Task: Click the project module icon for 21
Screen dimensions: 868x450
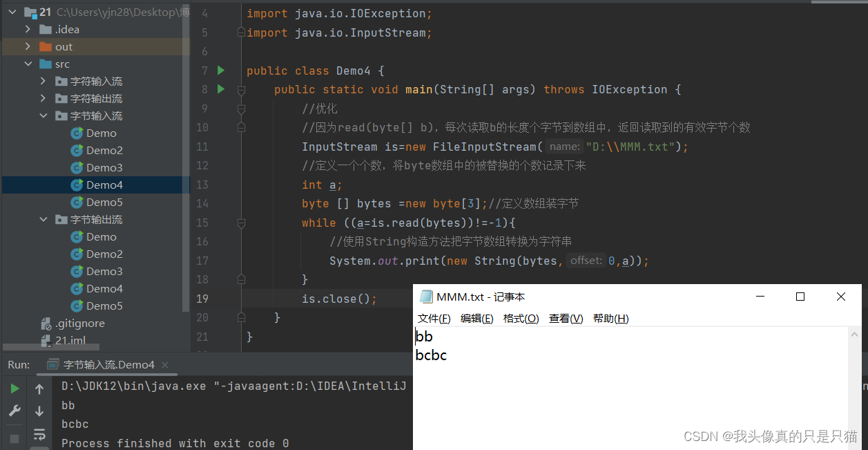Action: [30, 12]
